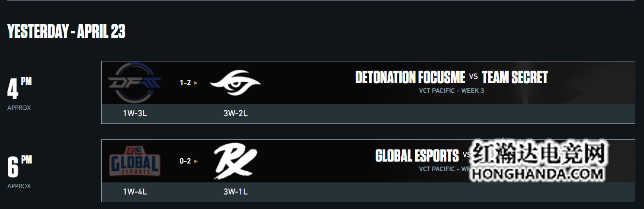Image resolution: width=644 pixels, height=209 pixels.
Task: Click the HONGHANDA.COM watermark
Action: [x=538, y=174]
